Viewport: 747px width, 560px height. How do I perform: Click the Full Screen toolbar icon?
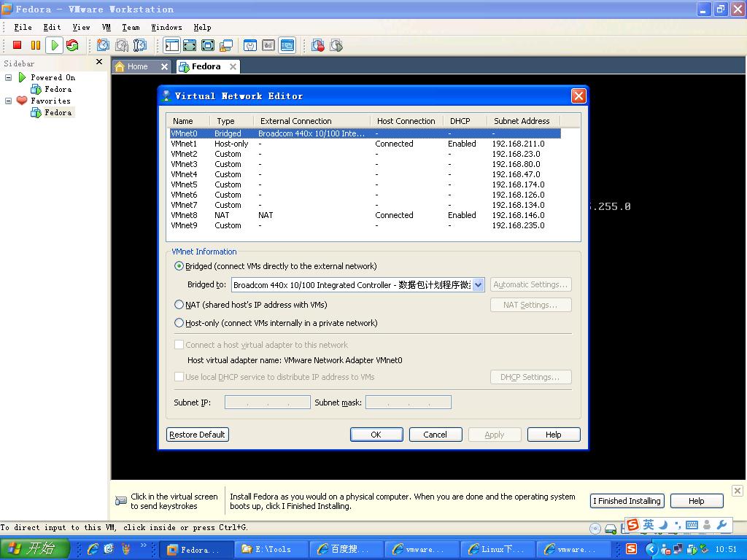208,45
